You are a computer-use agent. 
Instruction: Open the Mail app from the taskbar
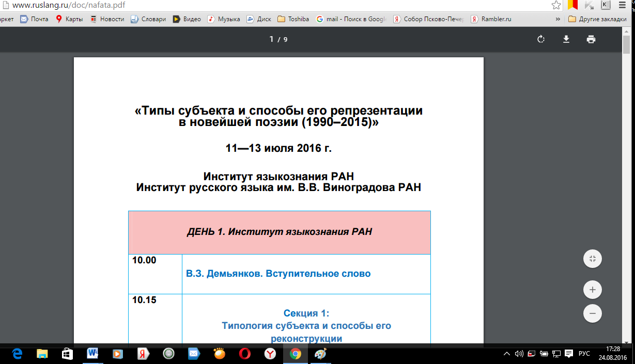[194, 354]
